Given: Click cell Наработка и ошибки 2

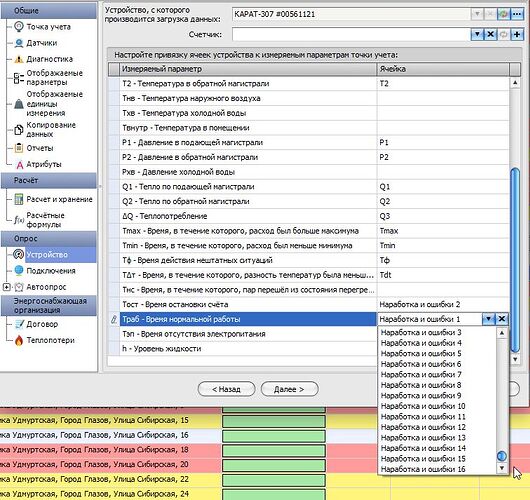Looking at the screenshot, I should (x=443, y=304).
